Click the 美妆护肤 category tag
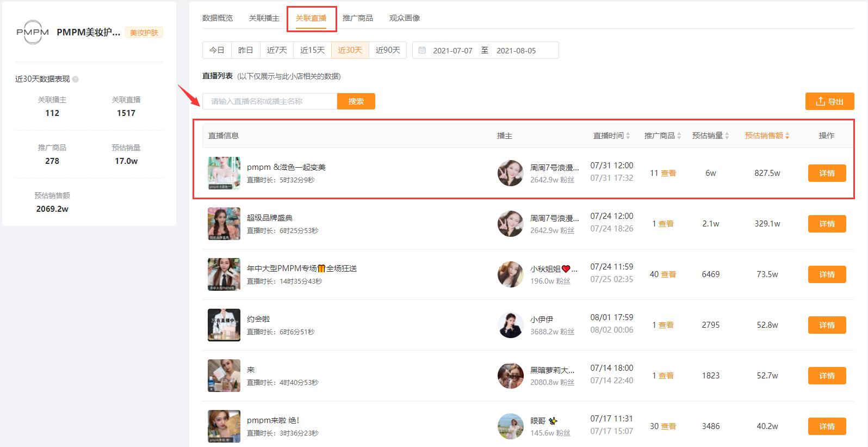 coord(144,33)
